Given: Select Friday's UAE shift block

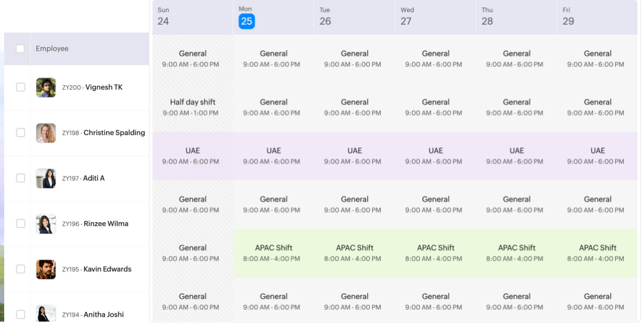Looking at the screenshot, I should (598, 156).
